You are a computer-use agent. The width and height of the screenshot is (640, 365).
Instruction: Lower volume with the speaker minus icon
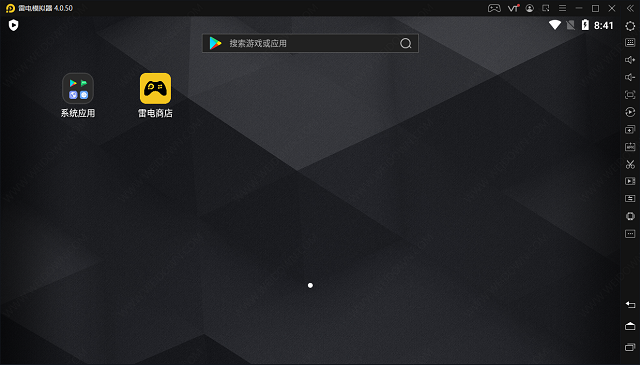[630, 77]
